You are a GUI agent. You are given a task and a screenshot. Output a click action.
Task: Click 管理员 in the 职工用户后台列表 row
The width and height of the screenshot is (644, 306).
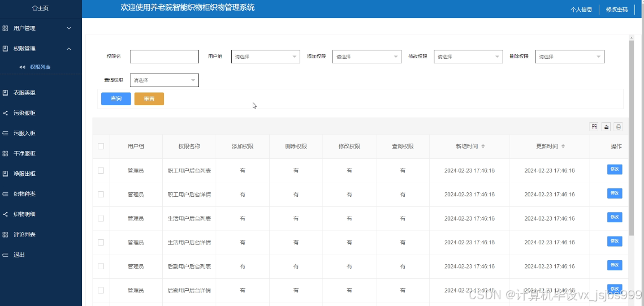coord(136,170)
